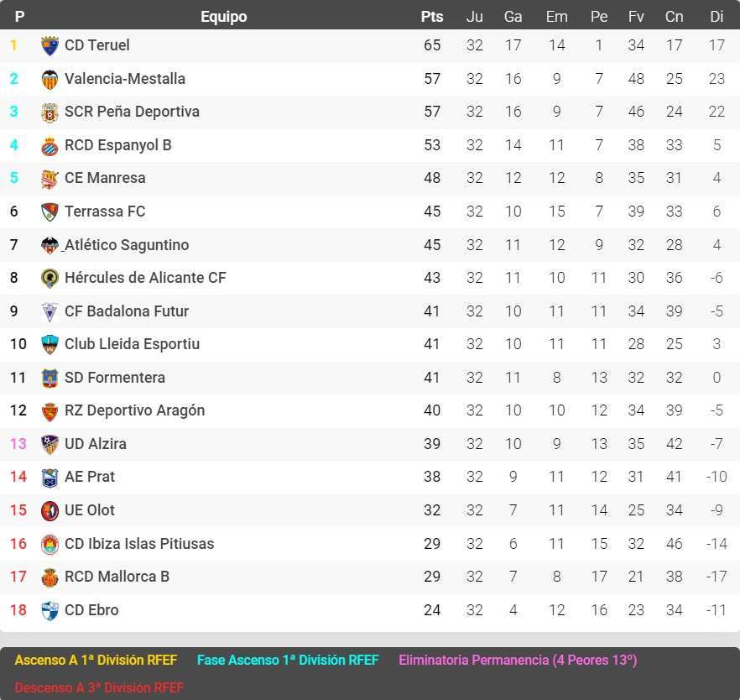
Task: Click the CD Ebro badge
Action: point(50,610)
